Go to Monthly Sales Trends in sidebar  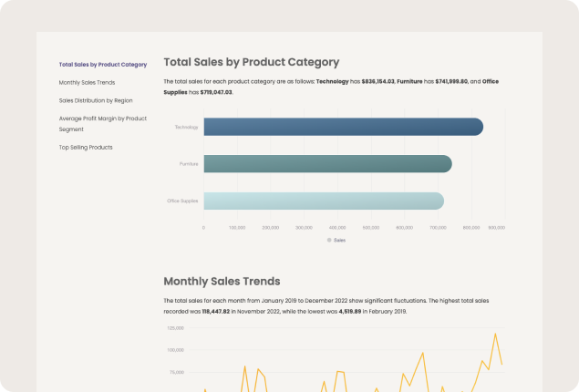click(x=87, y=83)
